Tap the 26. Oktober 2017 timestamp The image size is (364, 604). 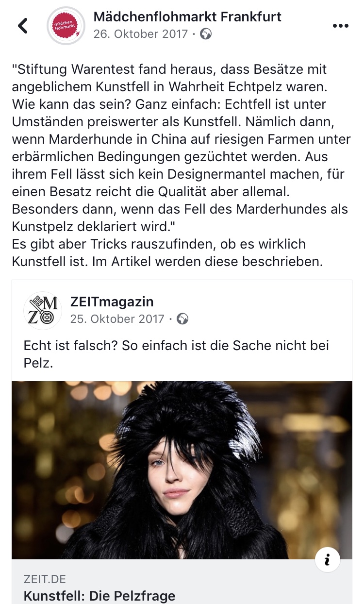click(141, 34)
